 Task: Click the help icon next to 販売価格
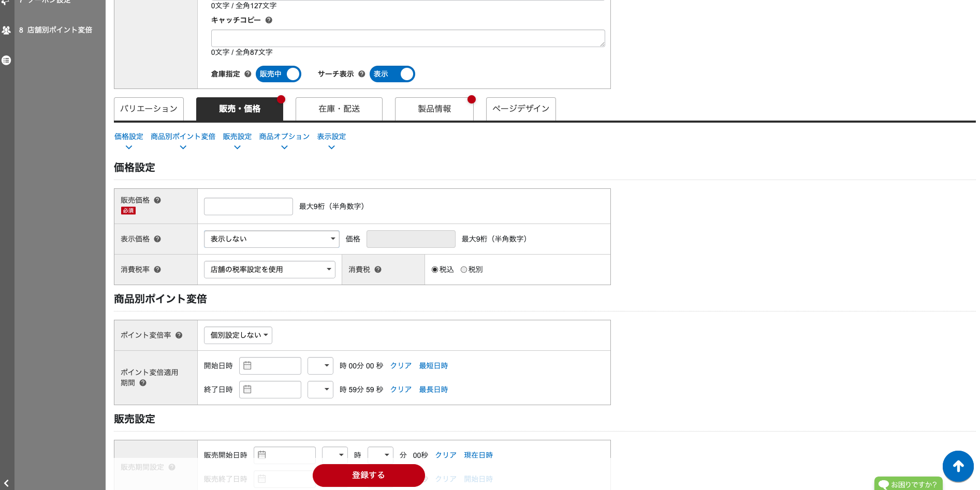(x=157, y=200)
